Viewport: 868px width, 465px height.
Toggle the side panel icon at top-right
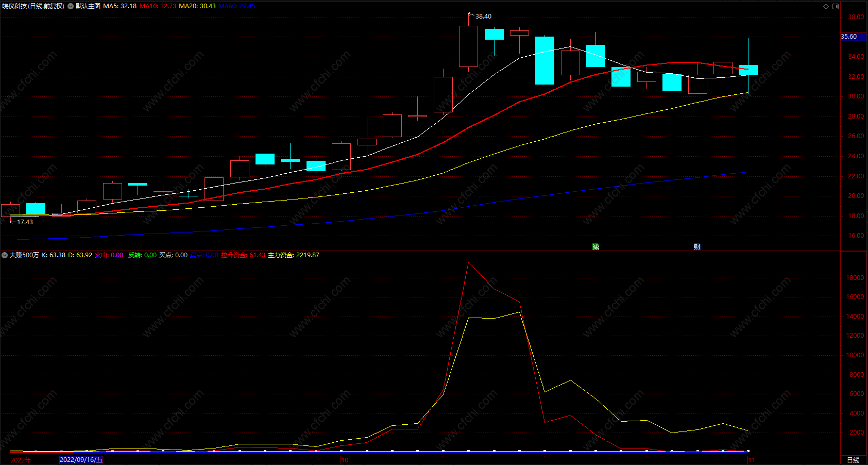click(836, 6)
